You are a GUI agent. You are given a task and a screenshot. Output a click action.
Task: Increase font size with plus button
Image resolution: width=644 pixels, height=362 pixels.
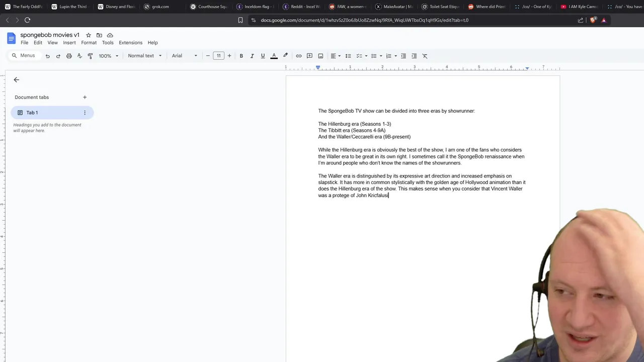click(x=229, y=56)
